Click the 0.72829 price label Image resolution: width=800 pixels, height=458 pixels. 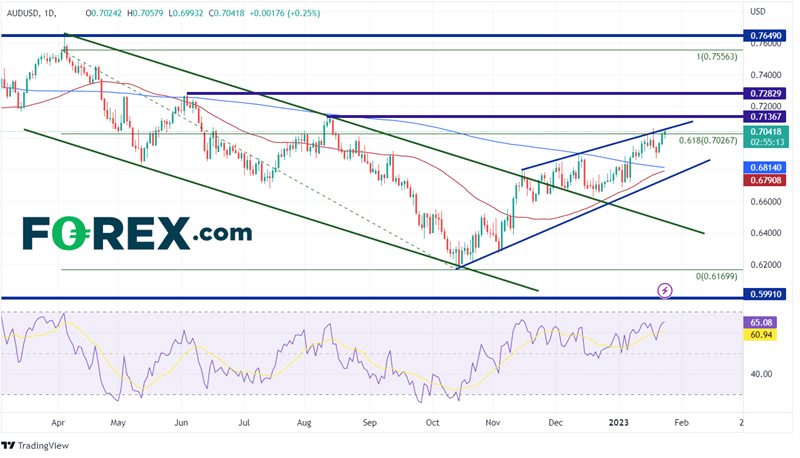(765, 94)
